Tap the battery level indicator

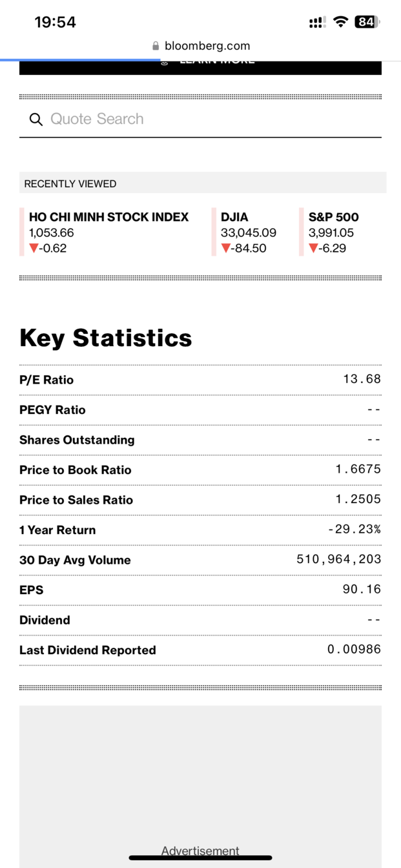[367, 22]
